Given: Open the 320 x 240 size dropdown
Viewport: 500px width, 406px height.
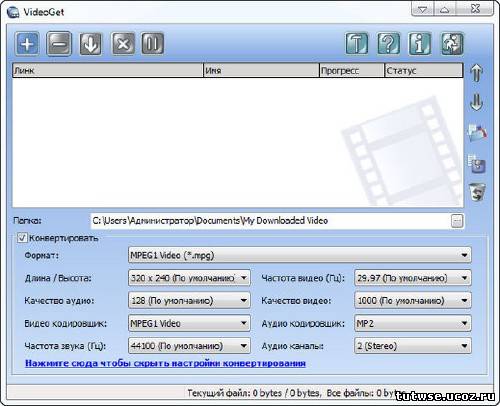Looking at the screenshot, I should click(x=189, y=278).
